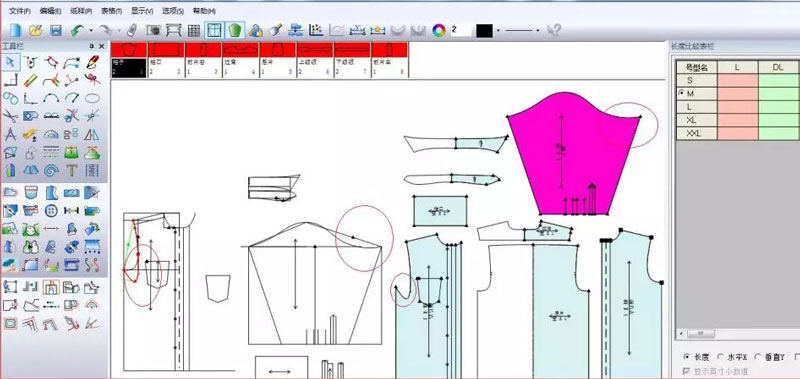Click the black color swatch in toolbar
800x379 pixels.
484,31
